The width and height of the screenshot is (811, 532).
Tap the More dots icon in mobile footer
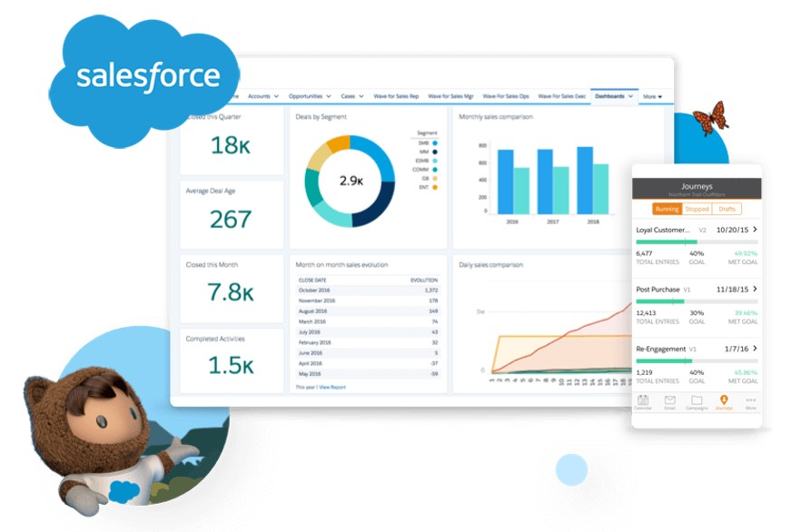(750, 400)
